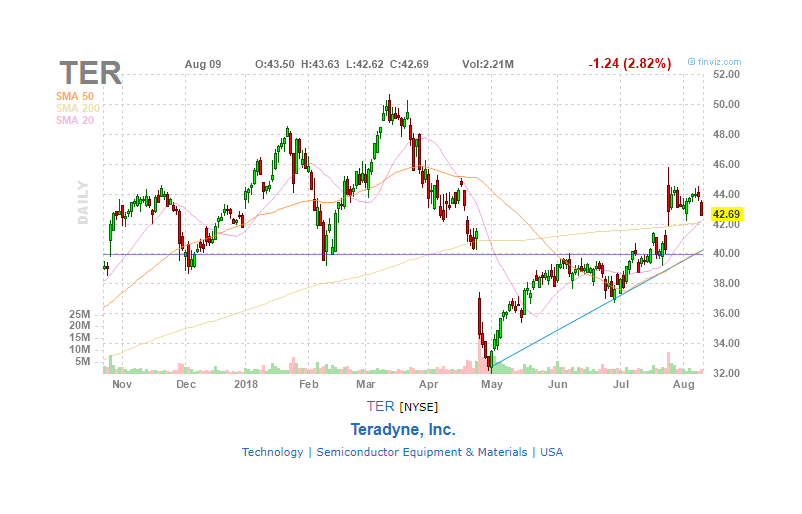The image size is (802, 514).
Task: Click the -1.24 (2.82%) change value
Action: click(630, 63)
